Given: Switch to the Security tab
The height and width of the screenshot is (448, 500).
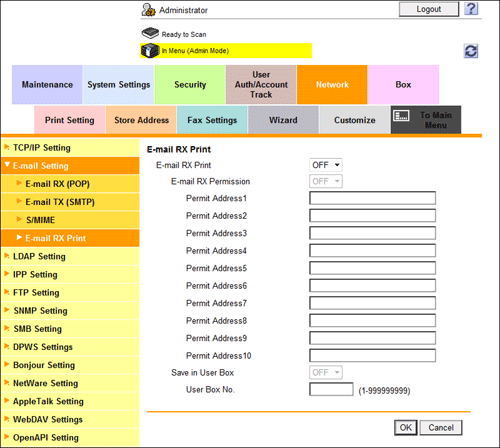Looking at the screenshot, I should tap(190, 85).
